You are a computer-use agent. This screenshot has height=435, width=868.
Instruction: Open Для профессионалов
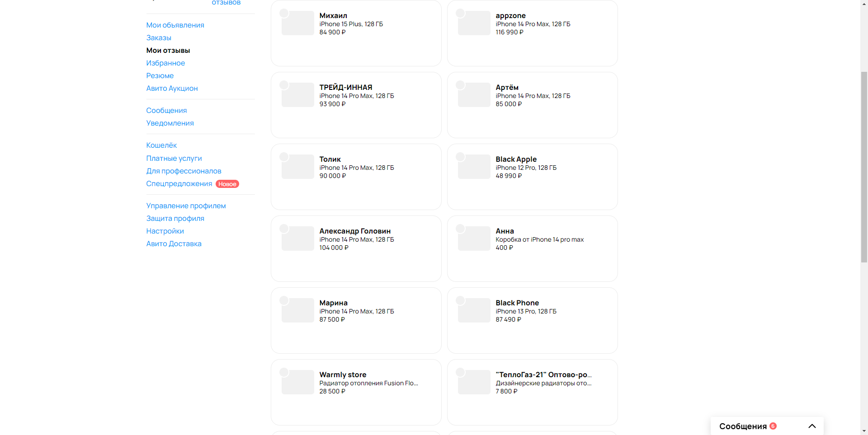pyautogui.click(x=184, y=171)
